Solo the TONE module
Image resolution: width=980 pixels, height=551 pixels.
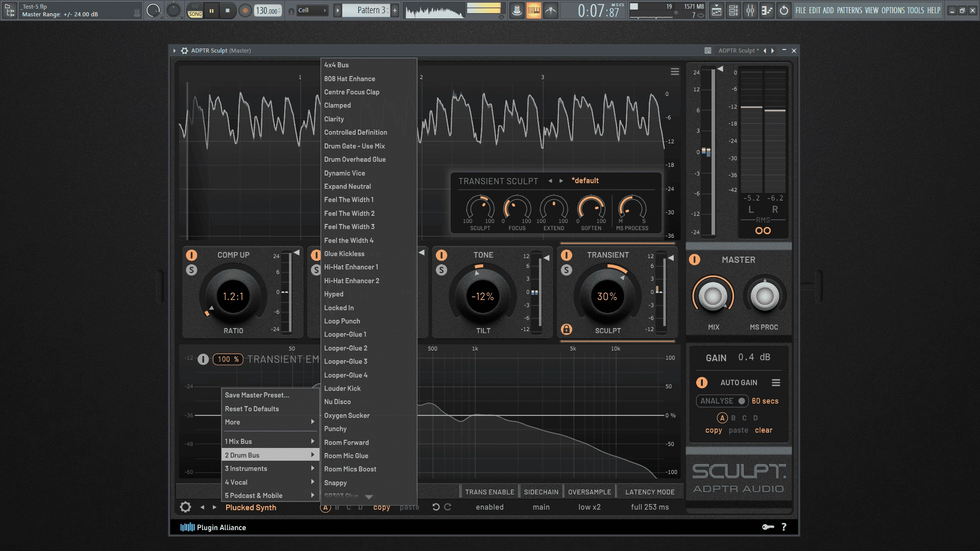pyautogui.click(x=442, y=270)
